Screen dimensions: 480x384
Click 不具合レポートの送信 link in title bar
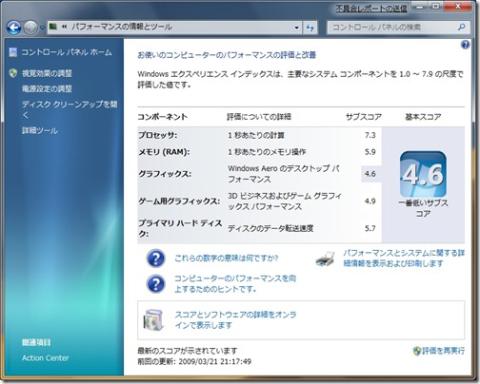pos(371,9)
